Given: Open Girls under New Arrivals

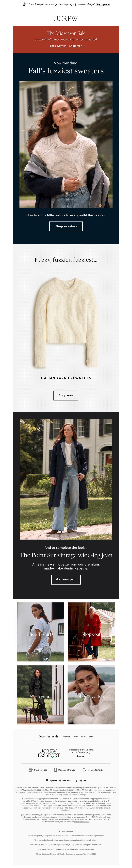Looking at the screenshot, I should 83,737.
